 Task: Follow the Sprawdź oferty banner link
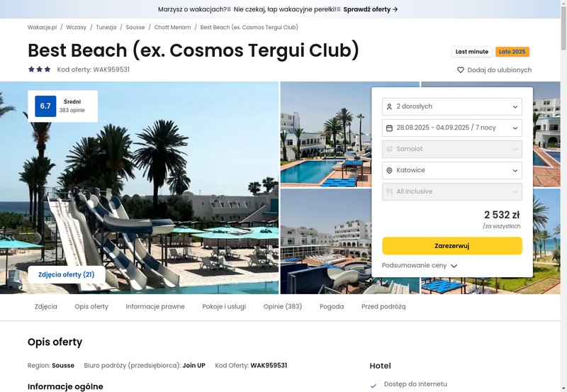point(370,9)
